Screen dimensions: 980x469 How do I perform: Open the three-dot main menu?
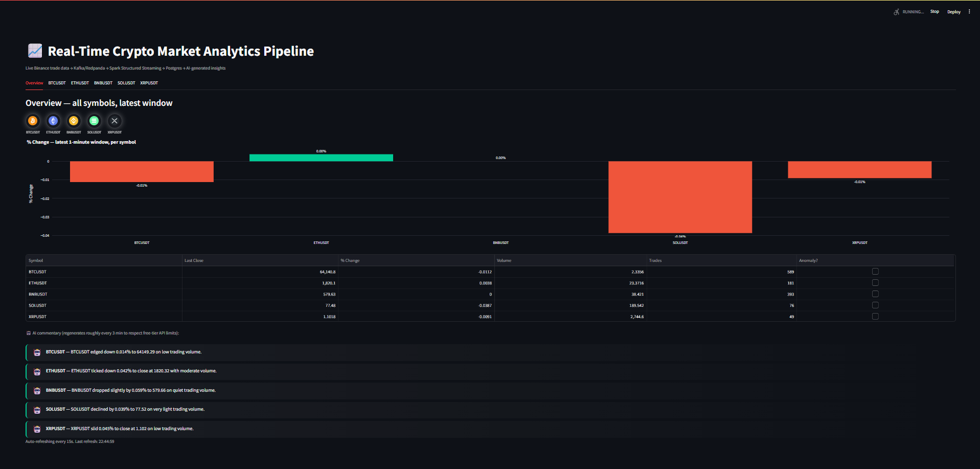969,11
